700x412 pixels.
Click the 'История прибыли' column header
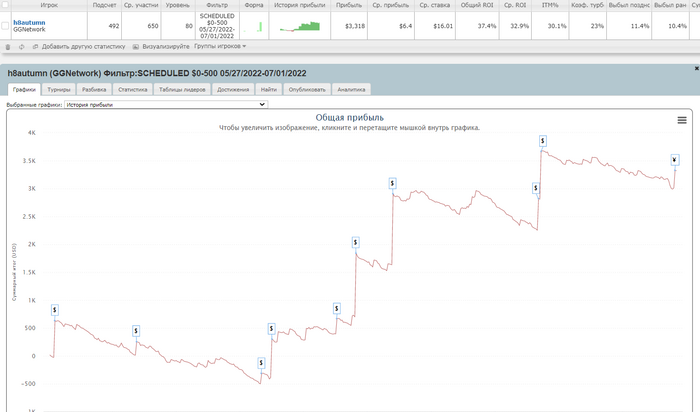(300, 5)
